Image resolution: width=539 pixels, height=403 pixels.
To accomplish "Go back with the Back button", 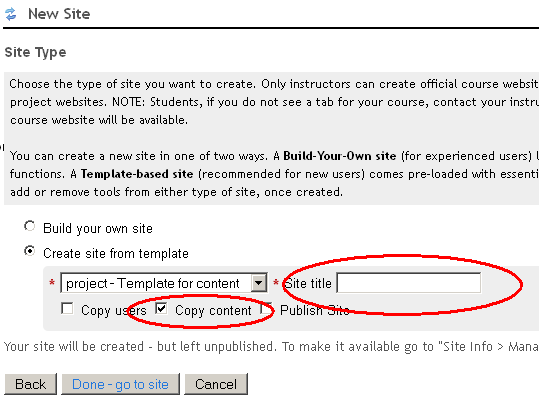I will click(31, 384).
